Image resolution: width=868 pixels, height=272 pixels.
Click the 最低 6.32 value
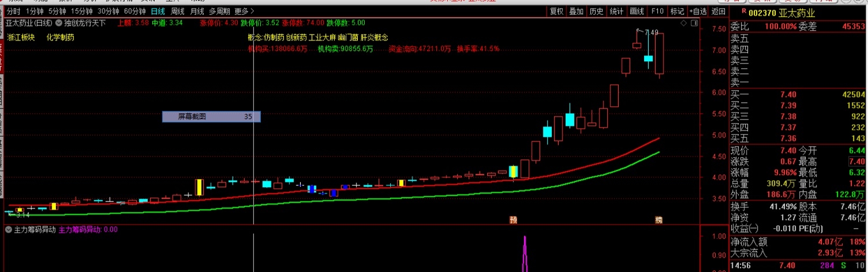pos(856,173)
